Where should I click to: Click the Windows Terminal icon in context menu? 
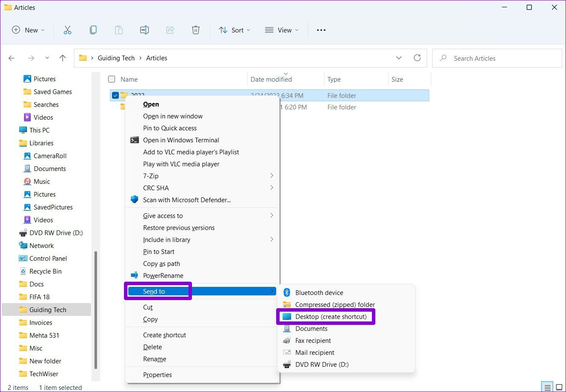coord(134,140)
